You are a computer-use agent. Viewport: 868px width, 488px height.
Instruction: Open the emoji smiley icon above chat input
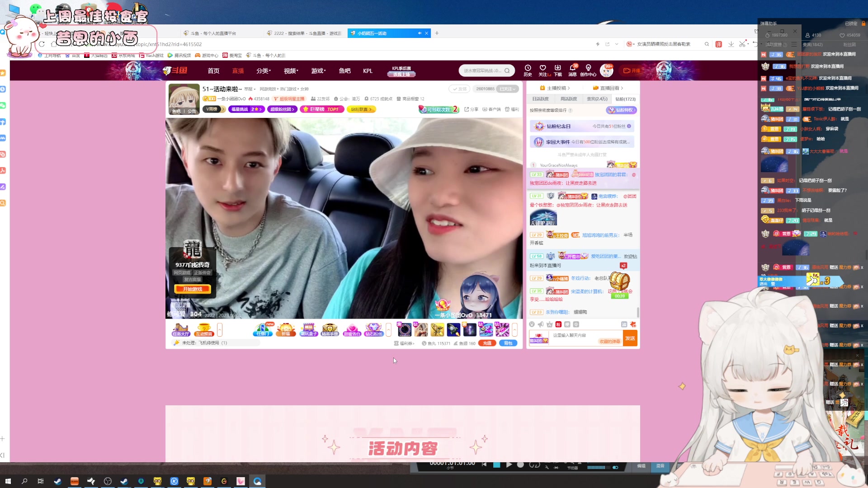pyautogui.click(x=532, y=324)
